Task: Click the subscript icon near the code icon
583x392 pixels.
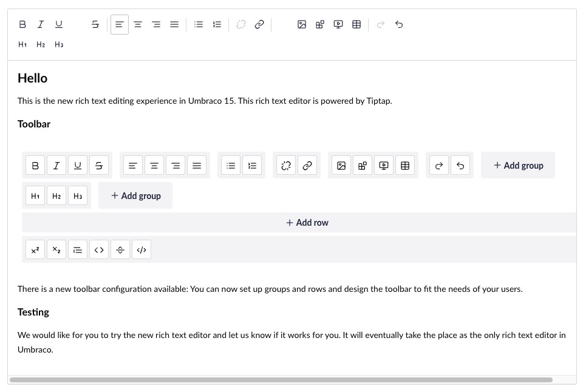Action: pos(56,249)
